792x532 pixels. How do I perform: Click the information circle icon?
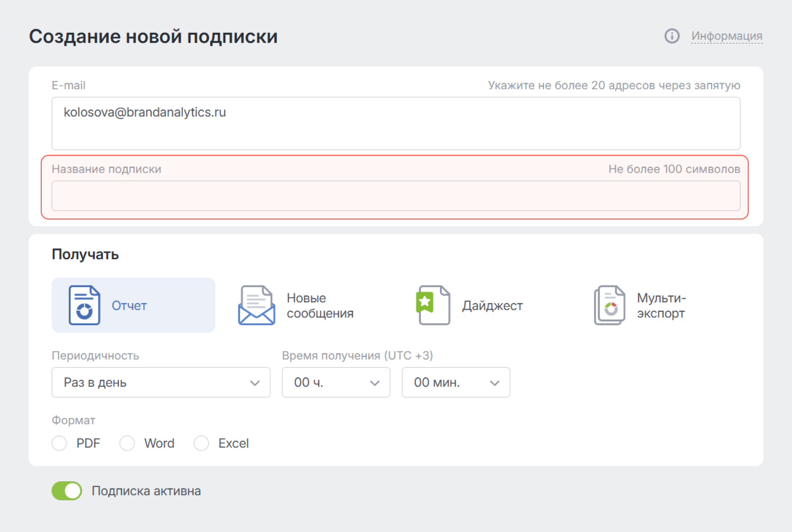click(x=672, y=36)
